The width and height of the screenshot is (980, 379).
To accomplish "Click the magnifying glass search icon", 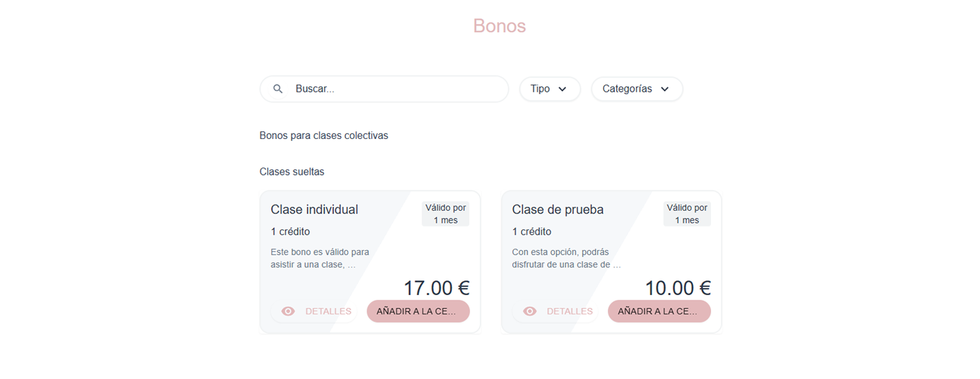I will point(278,89).
